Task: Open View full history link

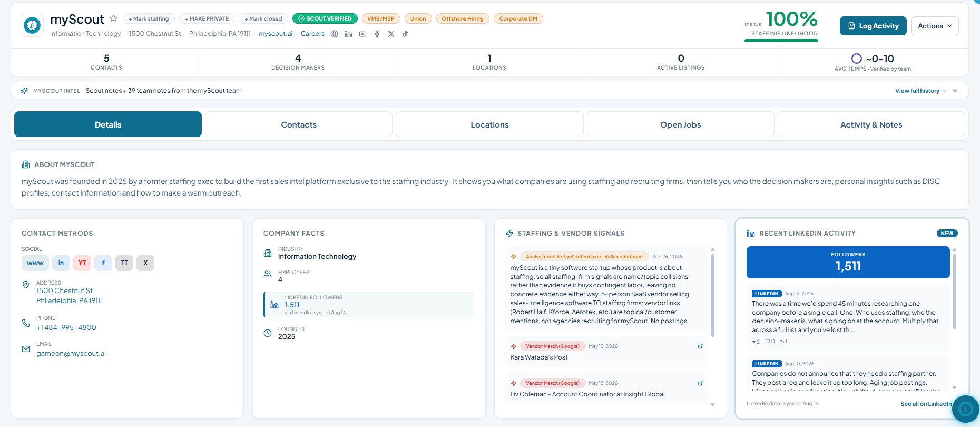Action: click(920, 91)
